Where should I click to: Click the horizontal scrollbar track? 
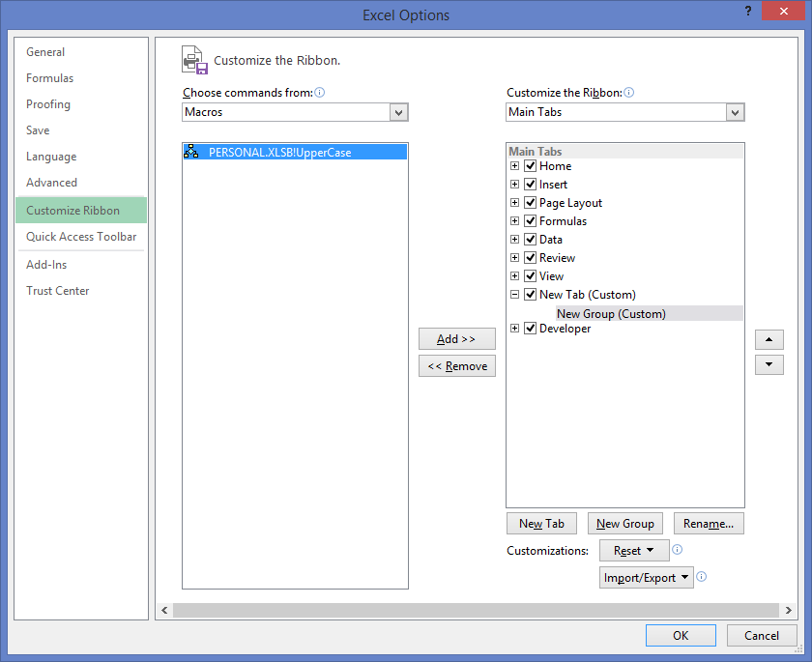pyautogui.click(x=476, y=610)
